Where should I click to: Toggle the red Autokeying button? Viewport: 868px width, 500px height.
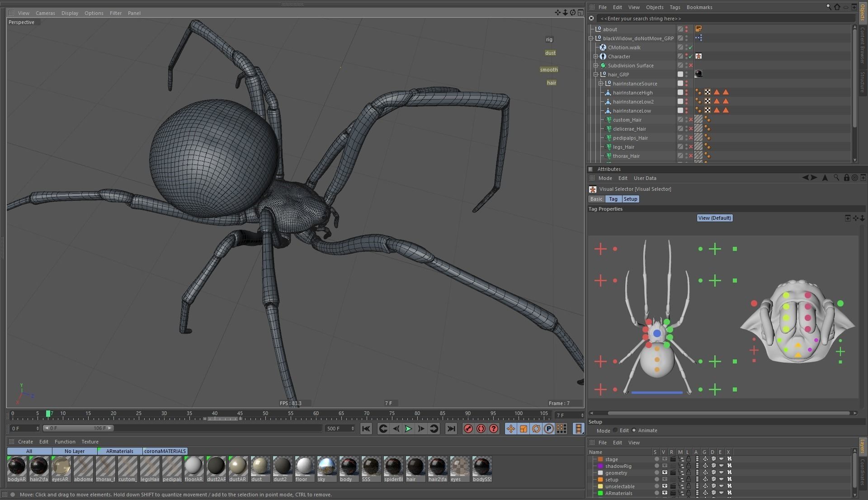point(481,429)
